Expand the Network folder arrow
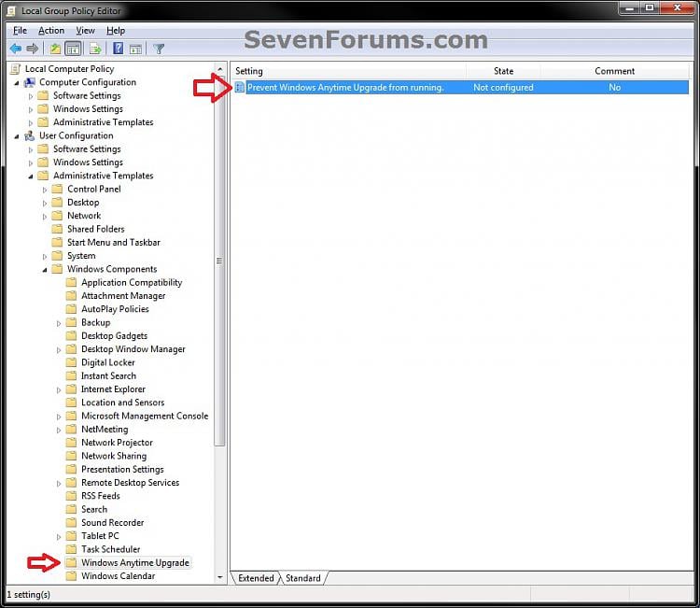700x608 pixels. click(x=45, y=217)
